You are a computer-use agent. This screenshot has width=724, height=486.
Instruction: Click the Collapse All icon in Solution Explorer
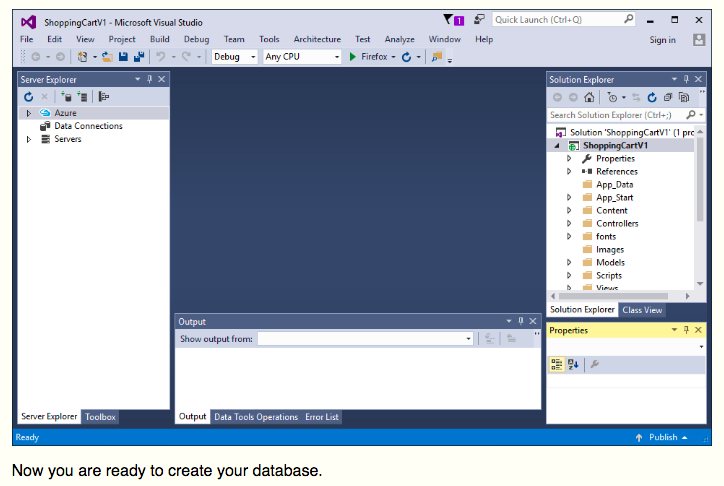coord(668,97)
